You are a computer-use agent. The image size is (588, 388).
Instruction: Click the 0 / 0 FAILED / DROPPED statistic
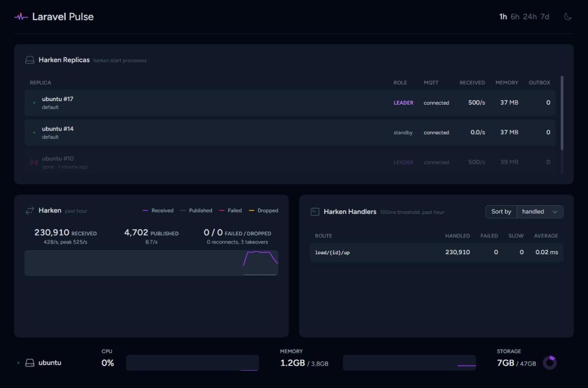coord(237,233)
